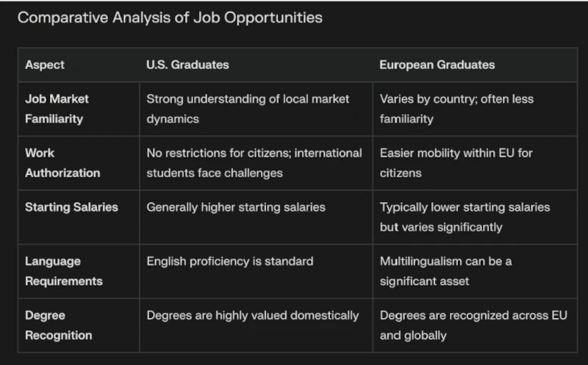Select the 'Easier mobility within EU' cell
This screenshot has height=365, width=588.
(456, 163)
